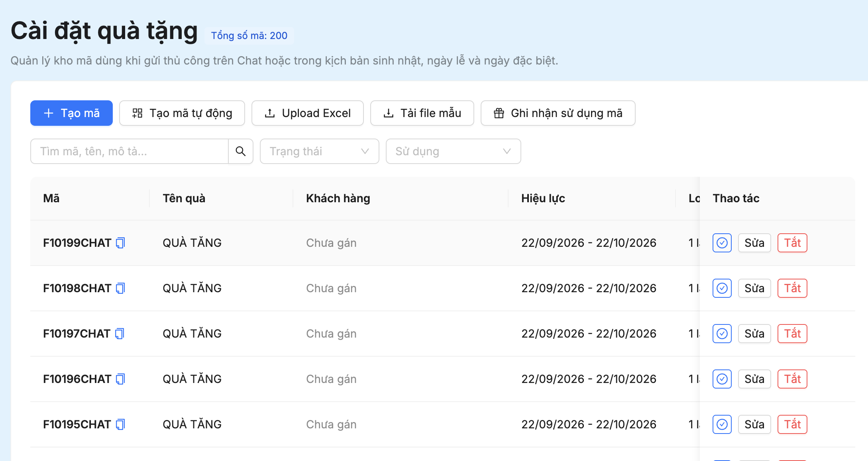Click Sửa for F10195CHAT
The image size is (868, 461).
[x=754, y=424]
